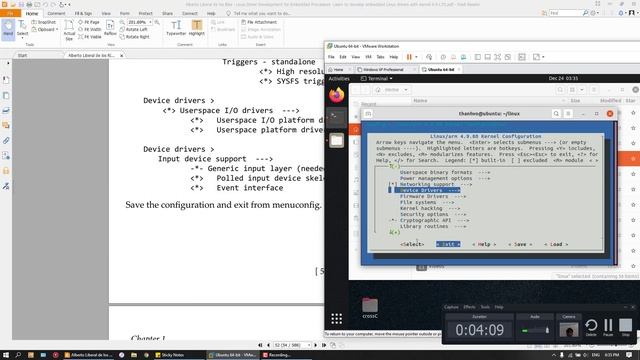
Task: Switch to the Fill & Sign ribbon tab
Action: [x=83, y=13]
